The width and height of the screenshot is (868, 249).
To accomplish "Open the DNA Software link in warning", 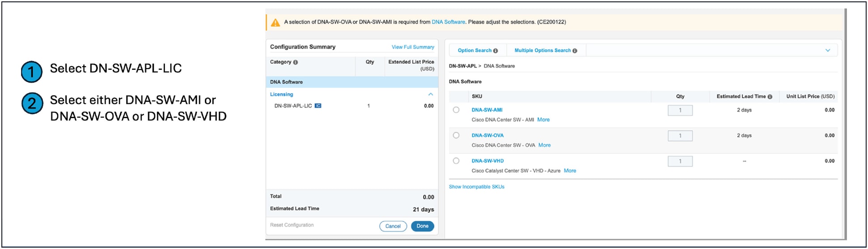I will point(448,22).
